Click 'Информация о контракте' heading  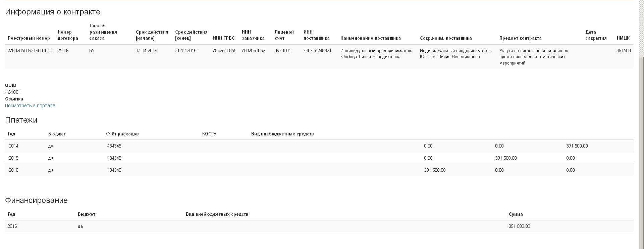coord(53,12)
